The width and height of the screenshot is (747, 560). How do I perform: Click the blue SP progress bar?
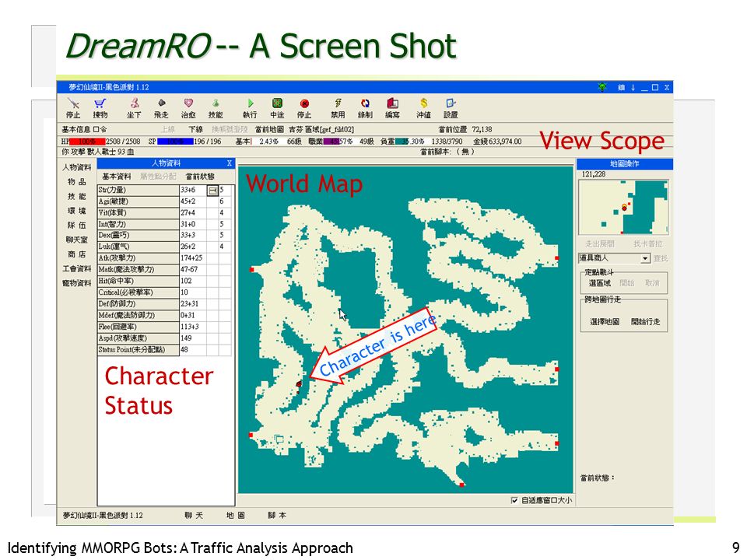175,142
